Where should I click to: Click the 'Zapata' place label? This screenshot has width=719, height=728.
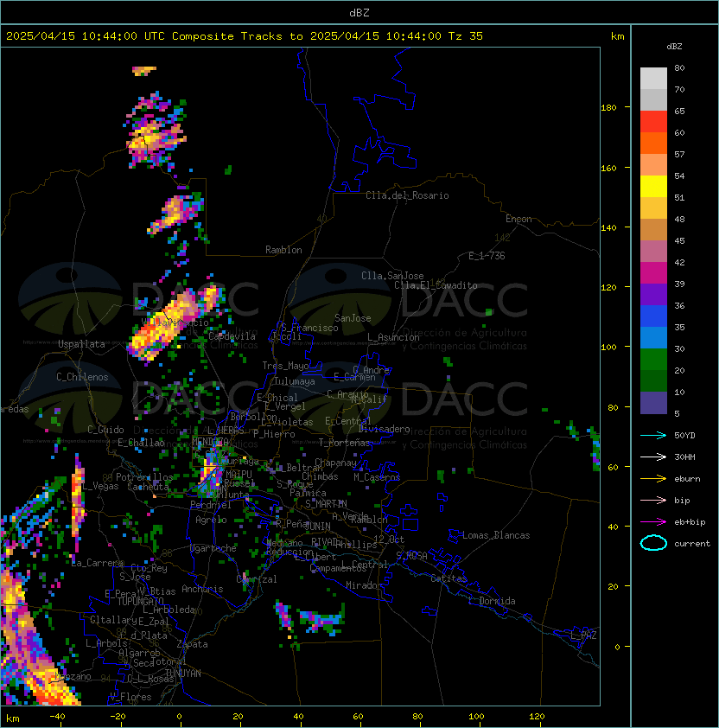[x=192, y=644]
